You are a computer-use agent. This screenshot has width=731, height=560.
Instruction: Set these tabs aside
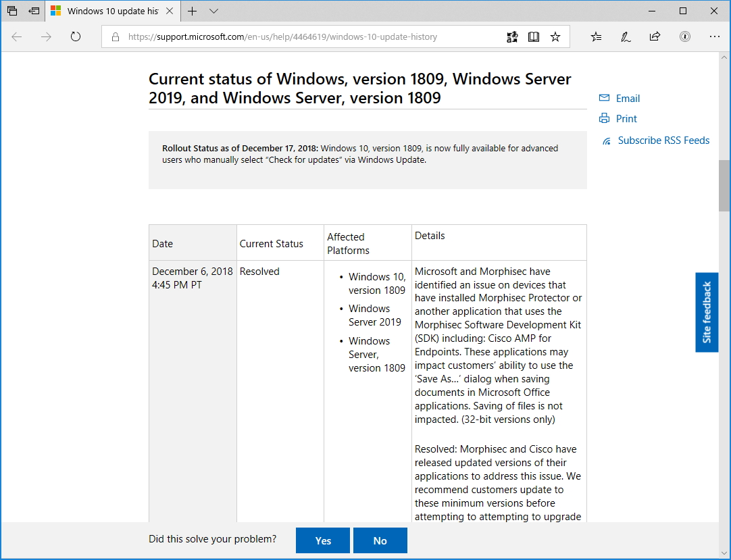(34, 11)
